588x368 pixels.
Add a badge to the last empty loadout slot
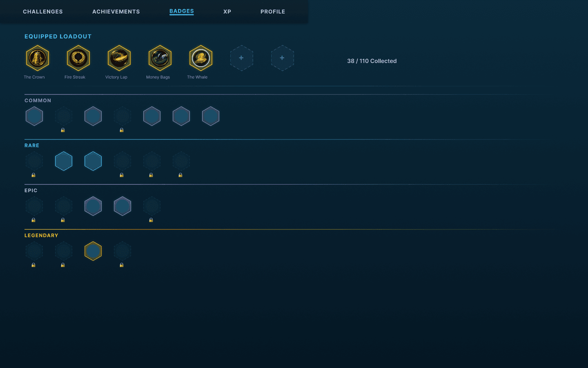283,58
